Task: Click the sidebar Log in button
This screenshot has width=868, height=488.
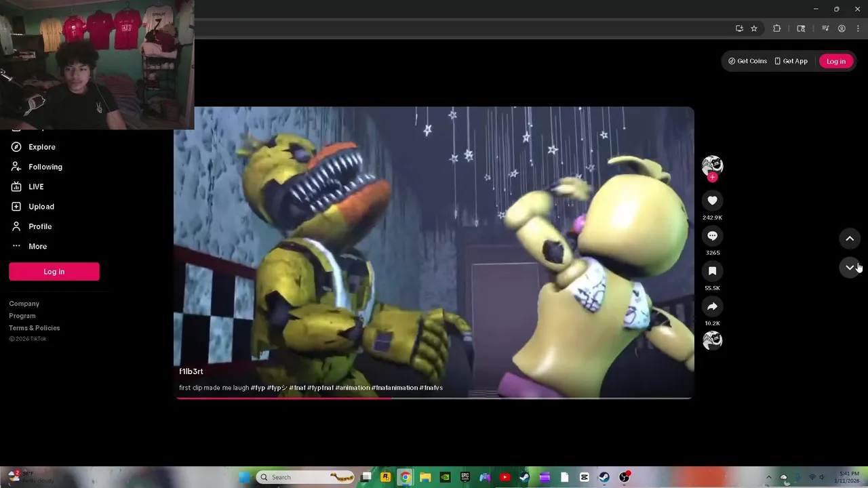Action: tap(54, 272)
